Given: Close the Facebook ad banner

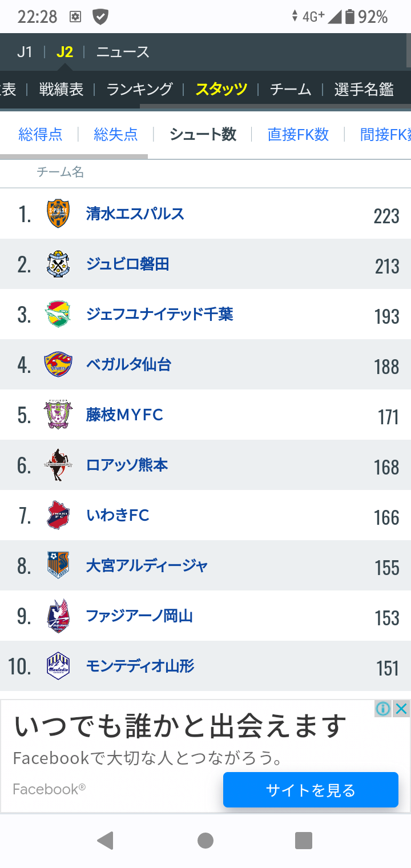Looking at the screenshot, I should coord(401,709).
